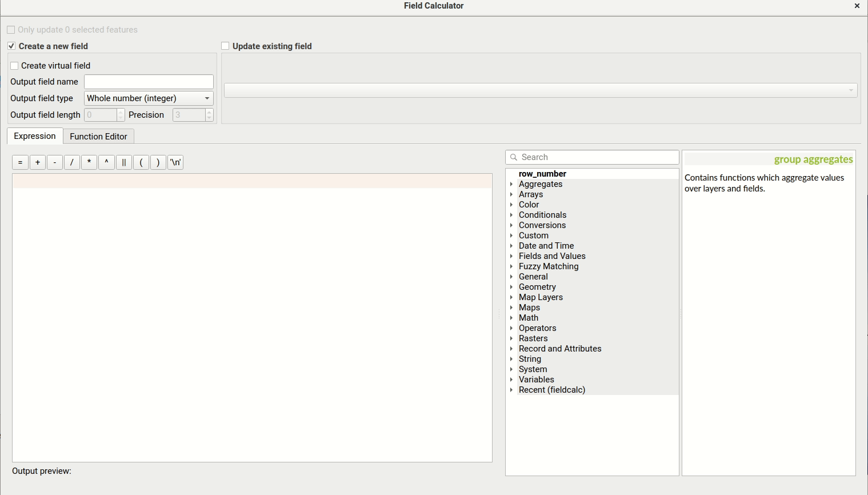The image size is (868, 495).
Task: Expand the Aggregates function group
Action: pyautogui.click(x=511, y=184)
